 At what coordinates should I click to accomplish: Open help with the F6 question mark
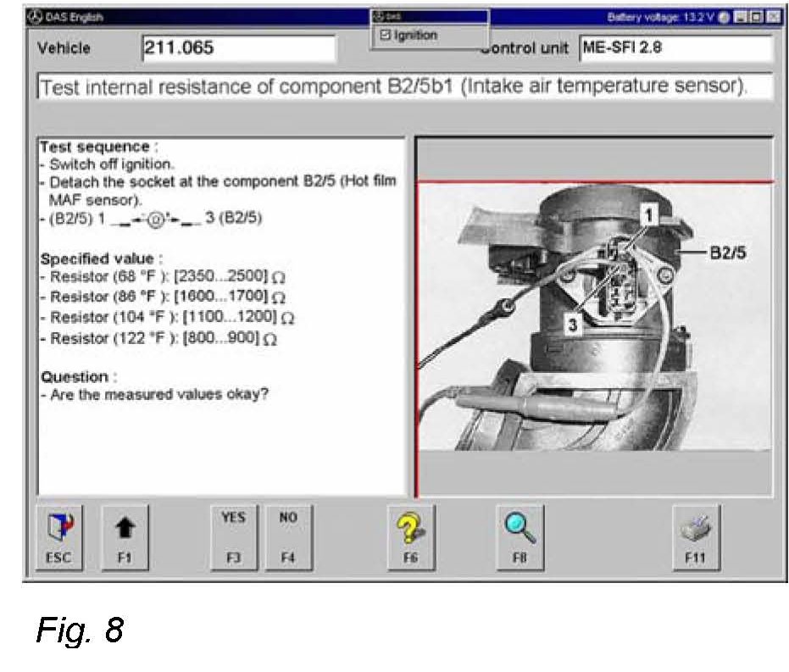point(411,536)
